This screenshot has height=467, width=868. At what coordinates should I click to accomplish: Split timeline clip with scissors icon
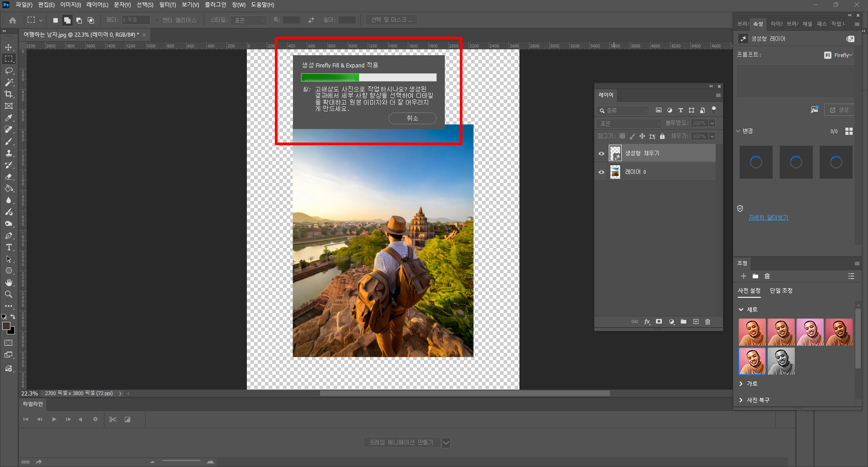(x=113, y=419)
